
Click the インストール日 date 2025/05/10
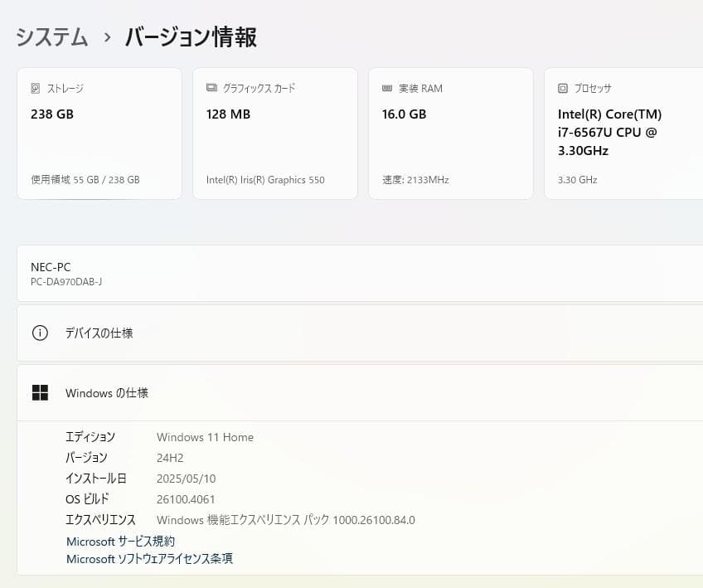[187, 479]
